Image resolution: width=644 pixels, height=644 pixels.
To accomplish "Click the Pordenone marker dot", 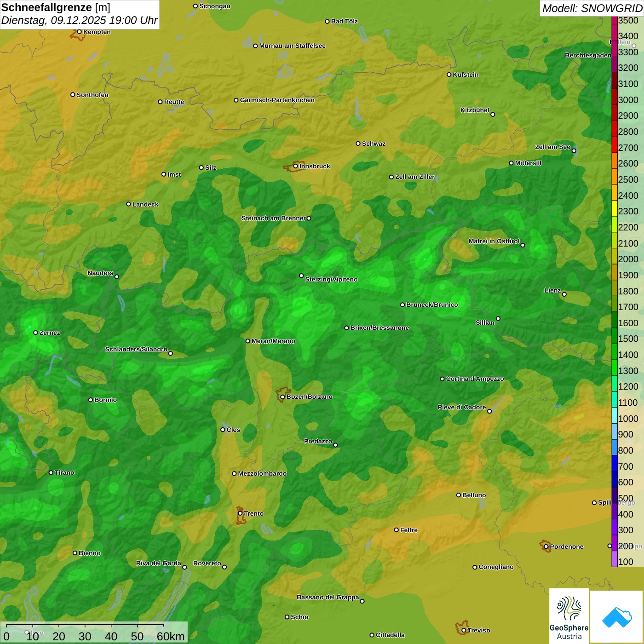I will pos(546,546).
